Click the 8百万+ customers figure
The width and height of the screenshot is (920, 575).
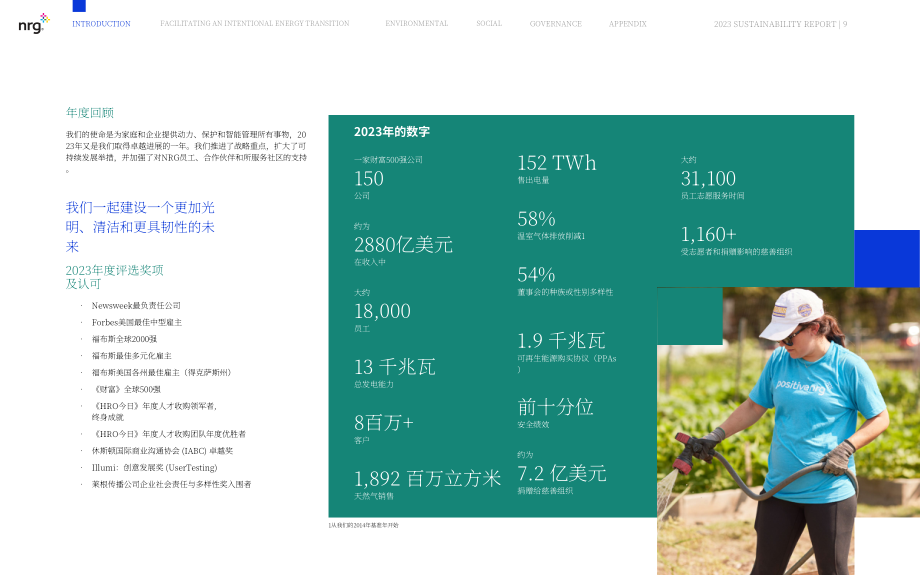point(384,422)
